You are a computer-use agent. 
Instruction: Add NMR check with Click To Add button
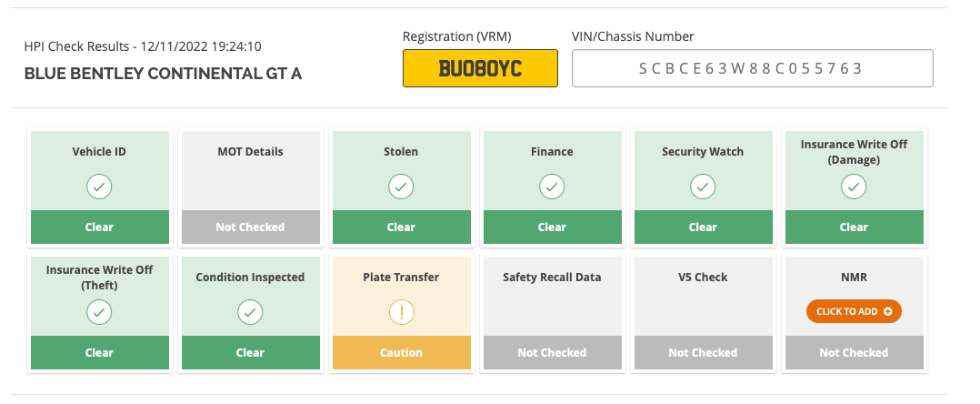pyautogui.click(x=854, y=311)
